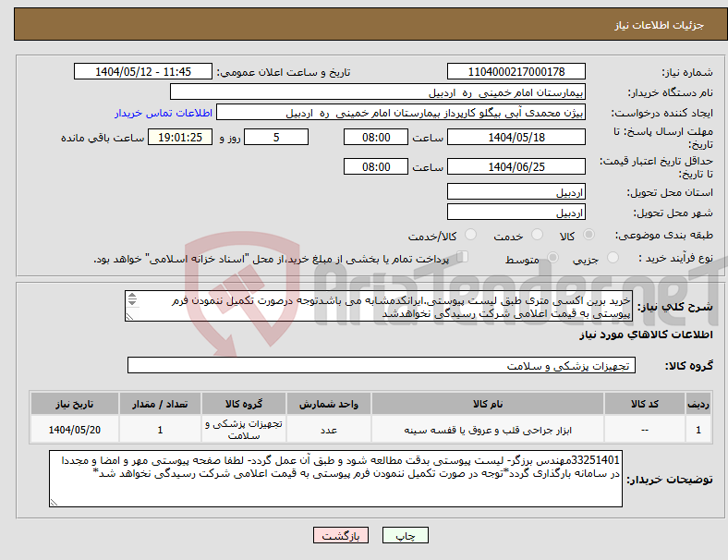Click the remaining time field 19:01:25

point(180,137)
